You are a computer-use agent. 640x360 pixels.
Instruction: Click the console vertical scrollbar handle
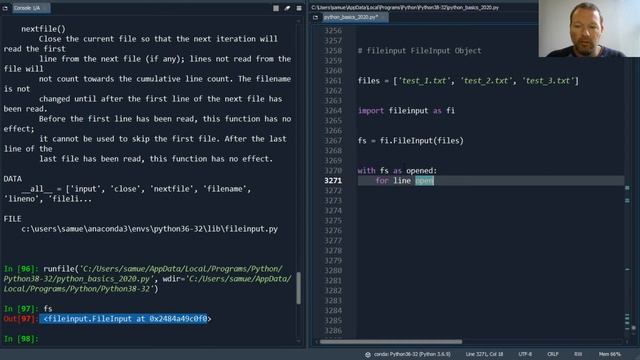tap(298, 288)
